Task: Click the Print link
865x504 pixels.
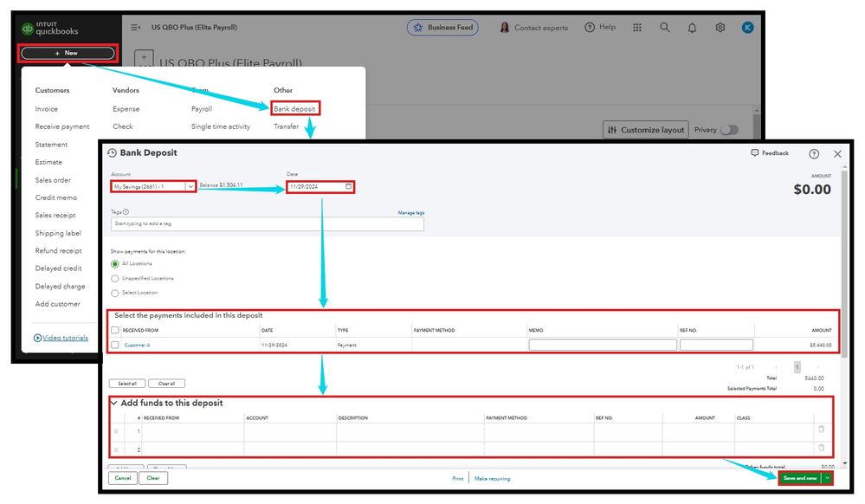Action: click(x=458, y=479)
